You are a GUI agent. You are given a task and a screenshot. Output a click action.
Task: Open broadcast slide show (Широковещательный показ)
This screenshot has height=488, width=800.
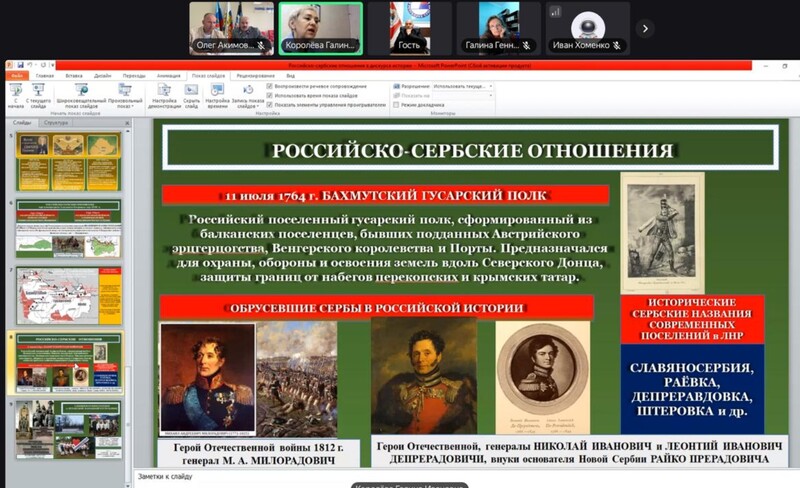point(82,96)
